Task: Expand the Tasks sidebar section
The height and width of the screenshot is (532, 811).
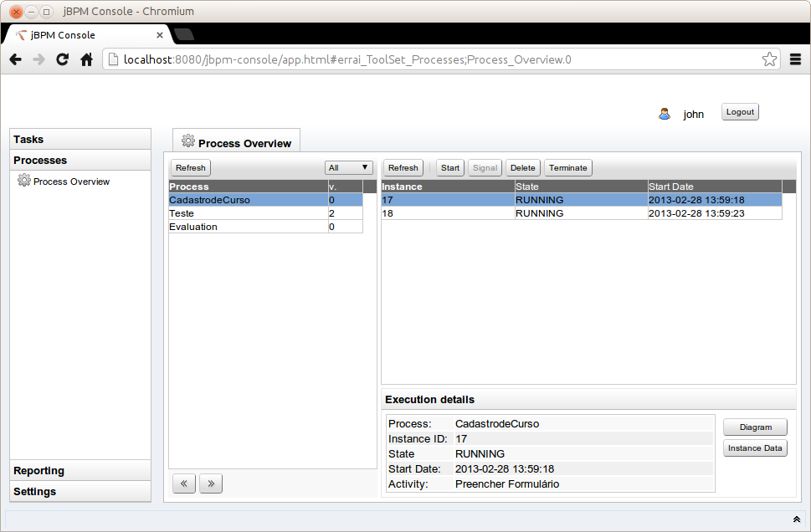Action: (x=80, y=140)
